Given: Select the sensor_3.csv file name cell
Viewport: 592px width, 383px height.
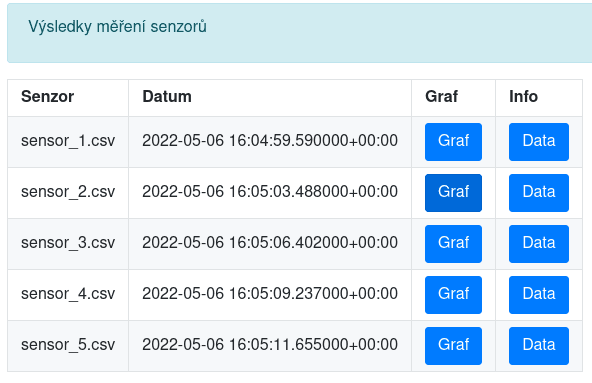Looking at the screenshot, I should [x=68, y=244].
